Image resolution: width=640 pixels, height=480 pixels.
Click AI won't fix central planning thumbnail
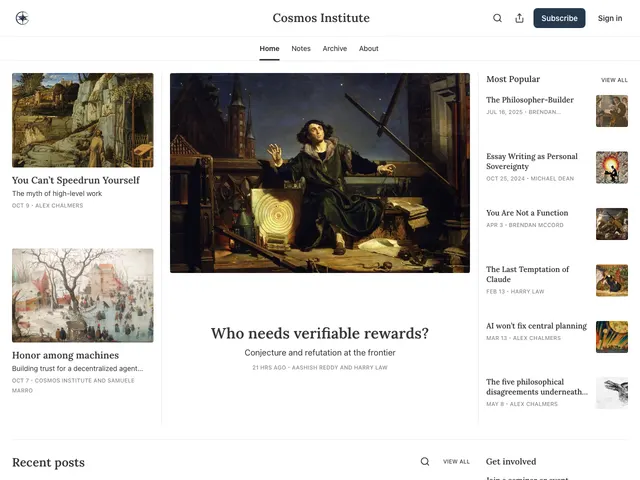point(612,337)
